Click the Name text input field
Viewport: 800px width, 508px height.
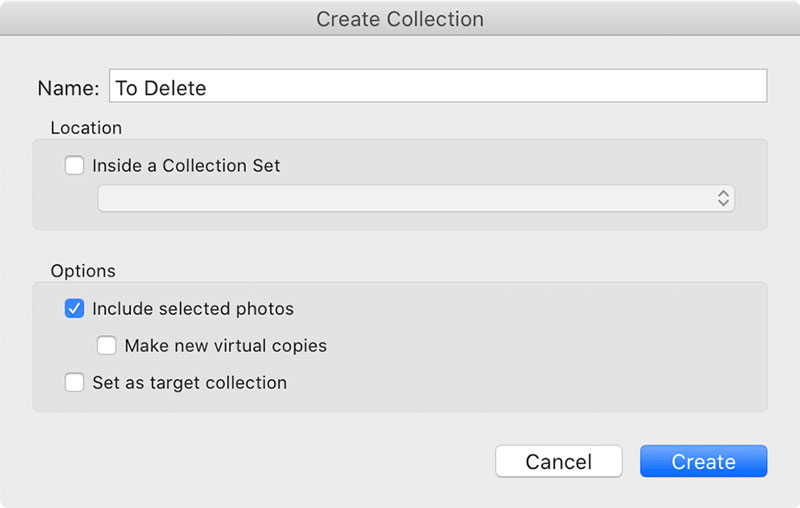point(438,87)
